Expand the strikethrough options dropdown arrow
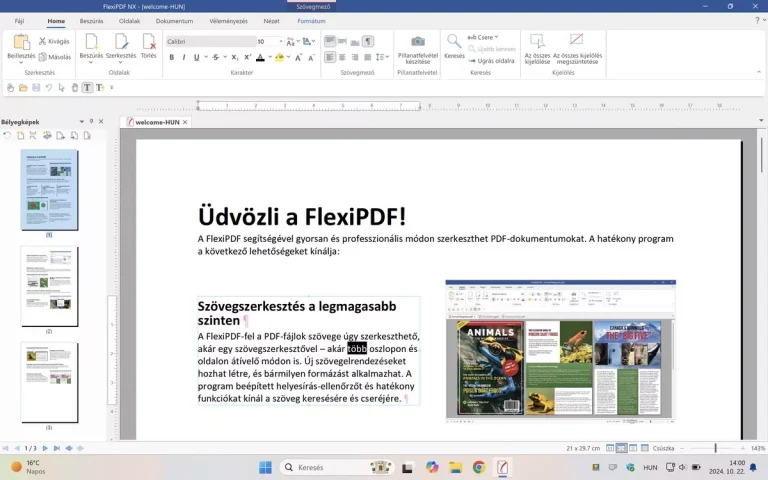This screenshot has height=480, width=768. click(225, 57)
